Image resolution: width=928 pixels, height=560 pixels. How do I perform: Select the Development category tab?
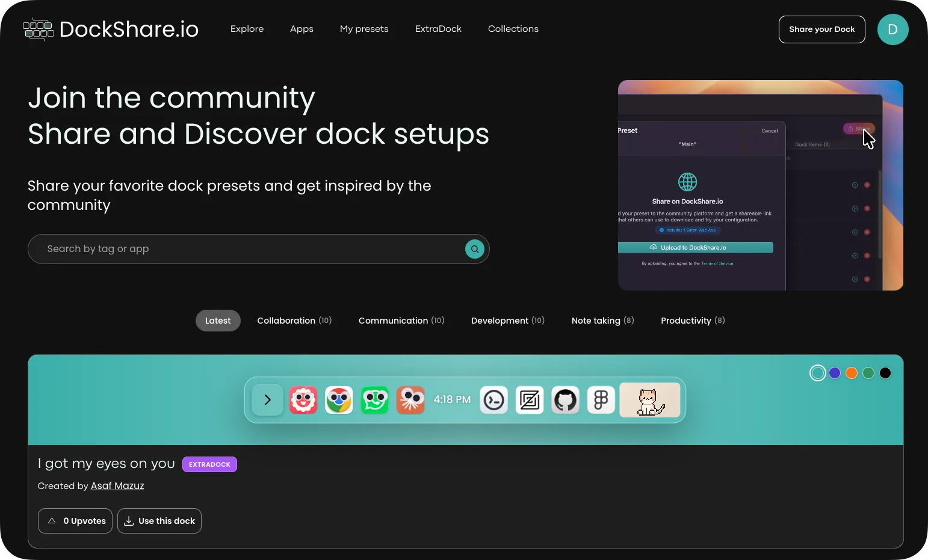(x=508, y=321)
